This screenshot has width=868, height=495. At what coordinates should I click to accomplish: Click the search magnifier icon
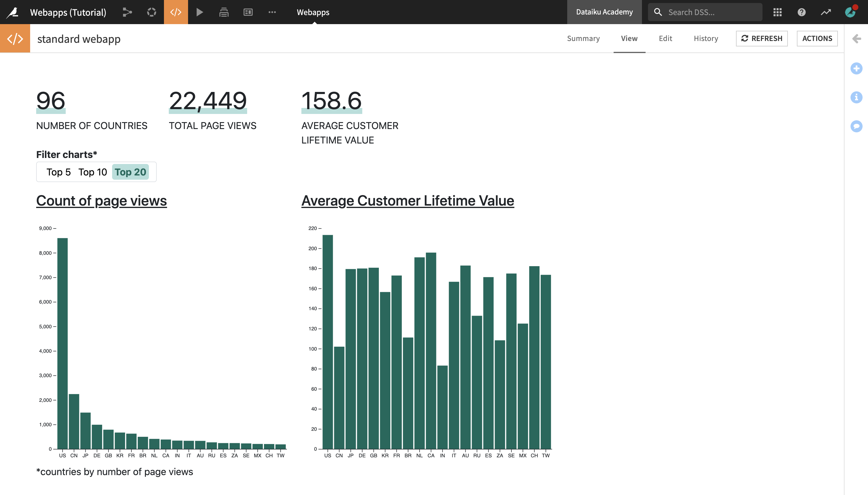click(x=658, y=12)
